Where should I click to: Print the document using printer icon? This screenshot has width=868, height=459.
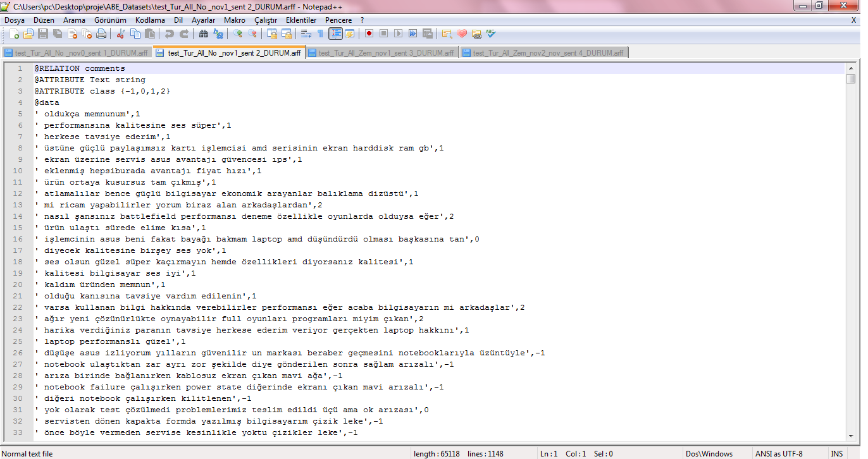102,34
